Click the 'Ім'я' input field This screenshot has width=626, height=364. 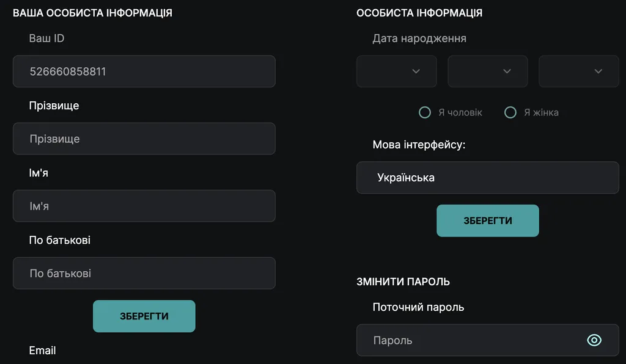[144, 206]
